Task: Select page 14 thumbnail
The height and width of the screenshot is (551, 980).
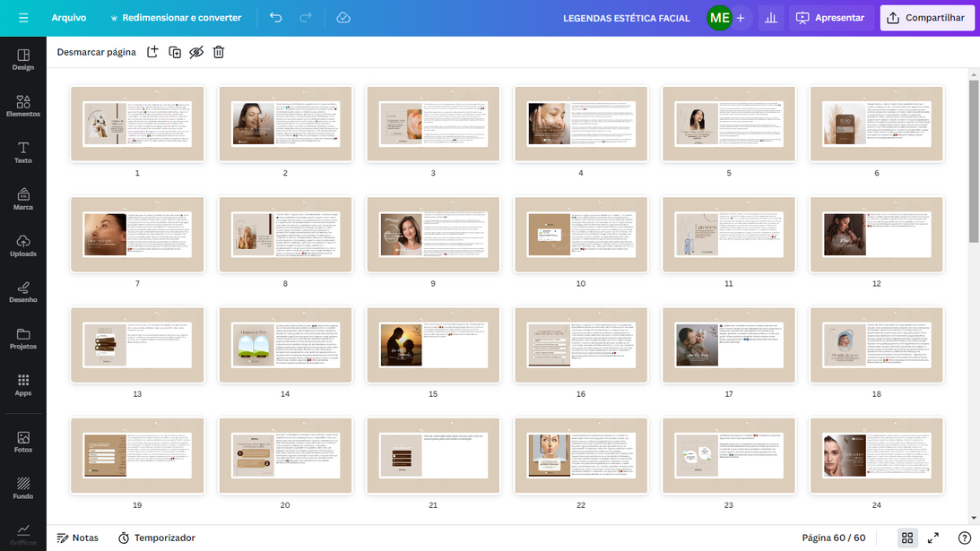Action: (285, 345)
